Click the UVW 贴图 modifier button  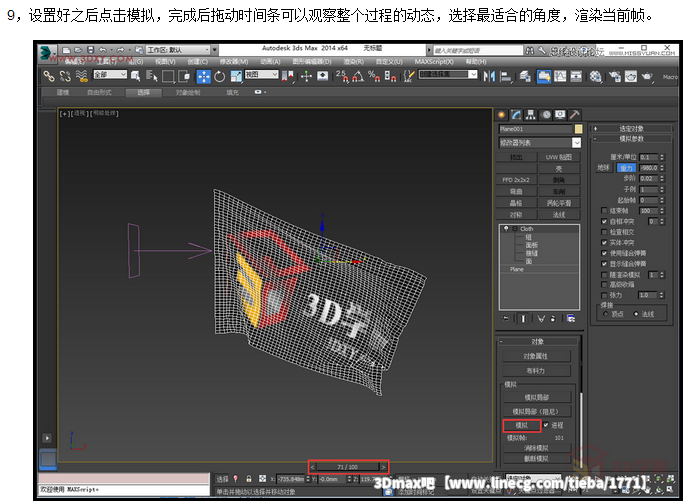tap(559, 157)
